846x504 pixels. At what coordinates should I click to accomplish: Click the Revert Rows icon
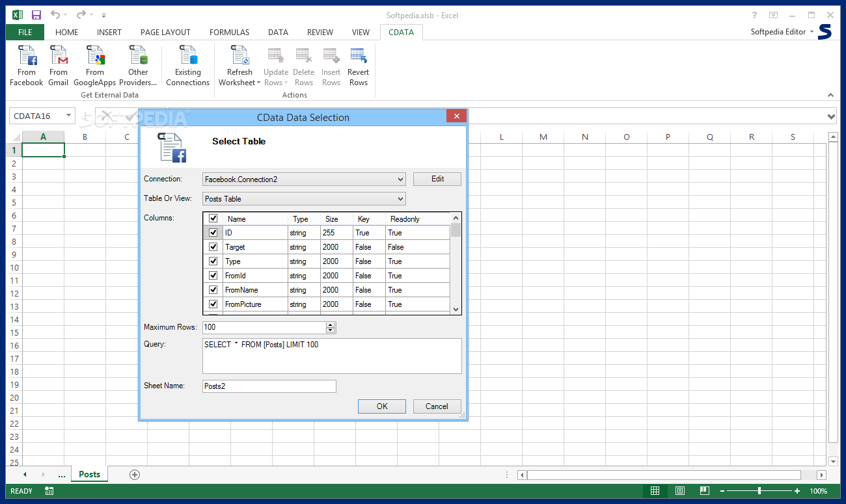click(359, 56)
